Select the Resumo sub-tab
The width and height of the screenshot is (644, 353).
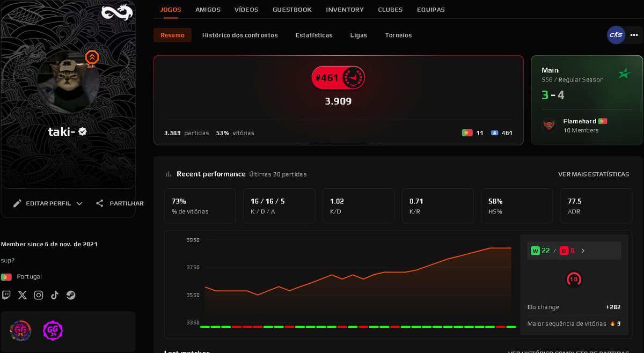coord(172,35)
